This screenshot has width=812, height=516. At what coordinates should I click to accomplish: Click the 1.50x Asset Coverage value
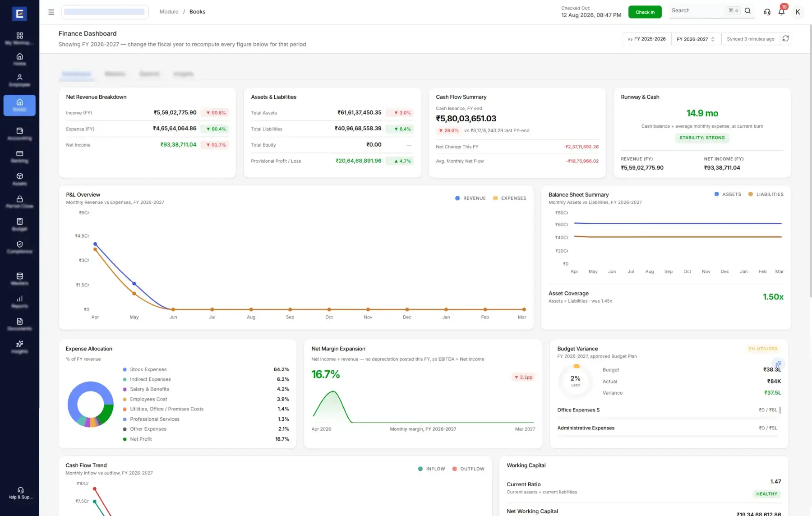[x=773, y=297]
